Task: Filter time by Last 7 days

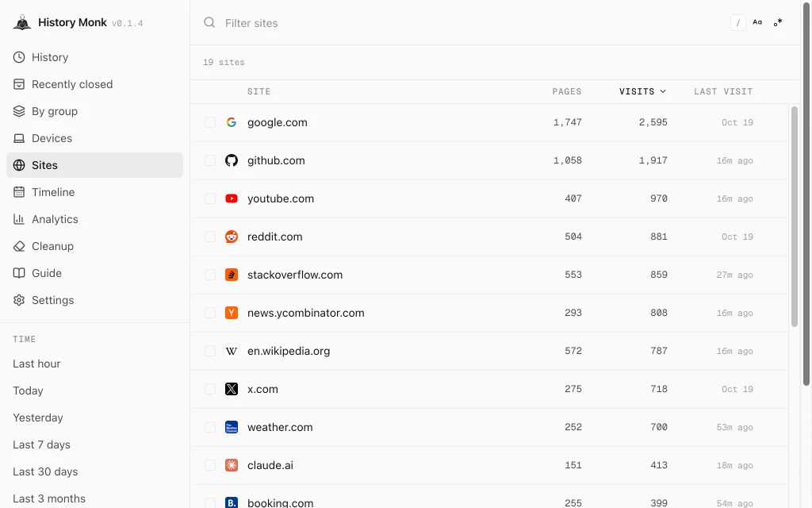Action: pyautogui.click(x=41, y=444)
